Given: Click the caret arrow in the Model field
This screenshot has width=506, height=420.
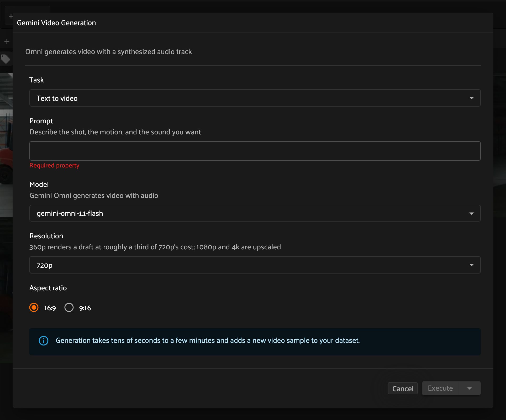Looking at the screenshot, I should point(471,213).
